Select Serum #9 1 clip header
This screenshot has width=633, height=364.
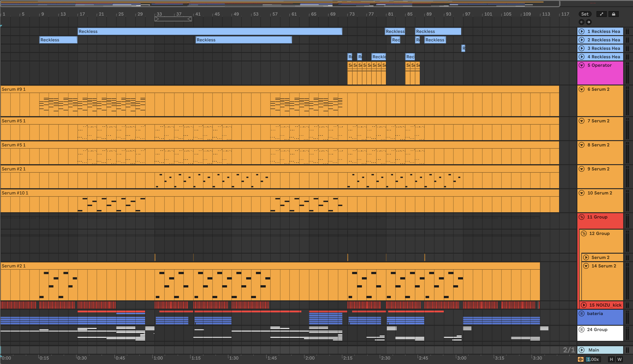click(280, 89)
